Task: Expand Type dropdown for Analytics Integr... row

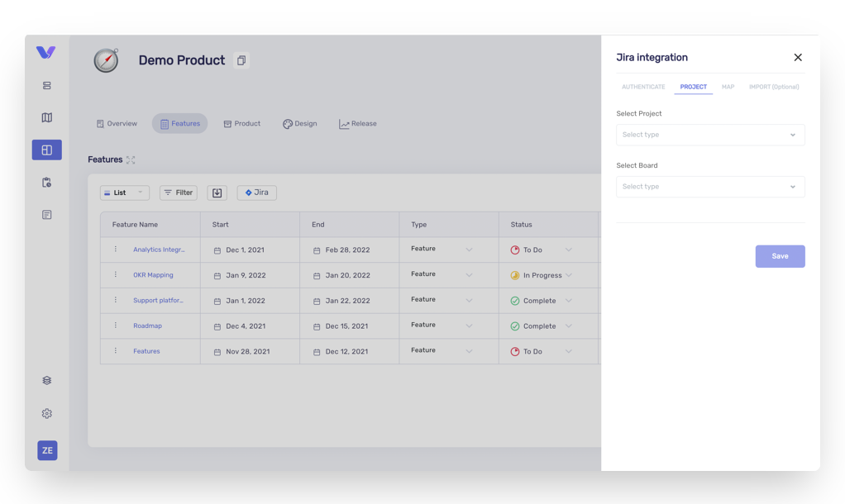Action: point(469,250)
